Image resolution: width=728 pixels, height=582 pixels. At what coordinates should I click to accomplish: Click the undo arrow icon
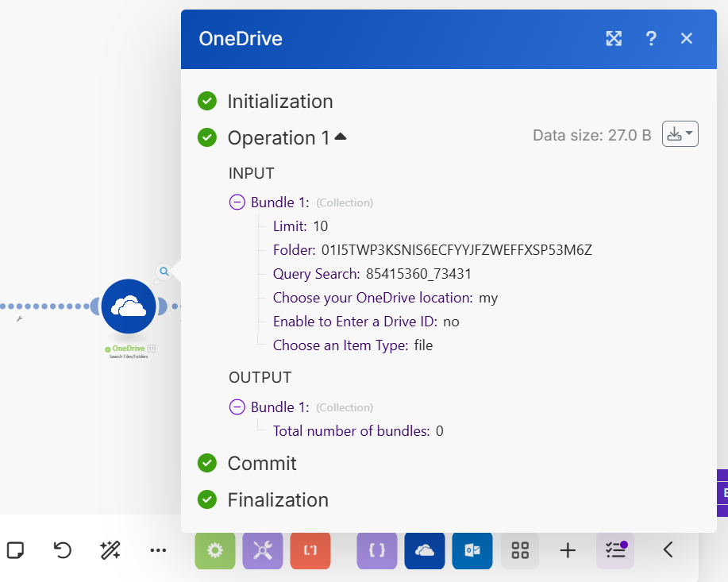62,550
